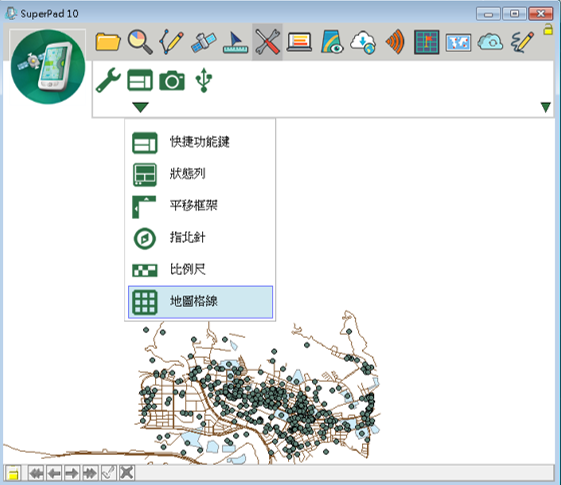The height and width of the screenshot is (485, 561).
Task: Select 地圖格線 menu entry
Action: coord(200,302)
